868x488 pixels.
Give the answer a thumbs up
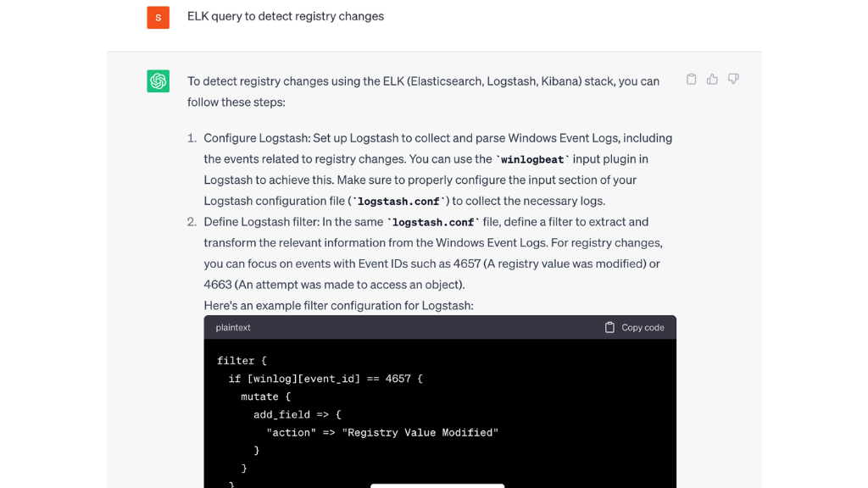click(712, 79)
